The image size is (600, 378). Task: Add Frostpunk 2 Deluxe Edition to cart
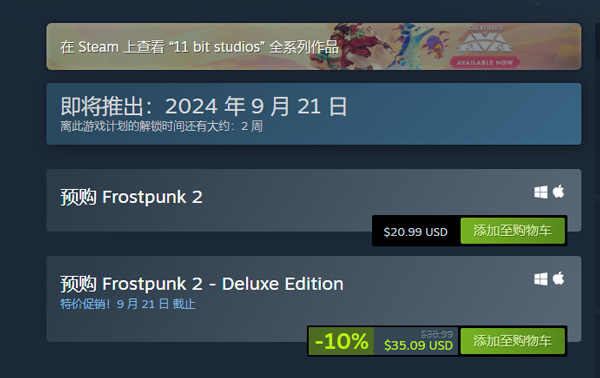512,341
